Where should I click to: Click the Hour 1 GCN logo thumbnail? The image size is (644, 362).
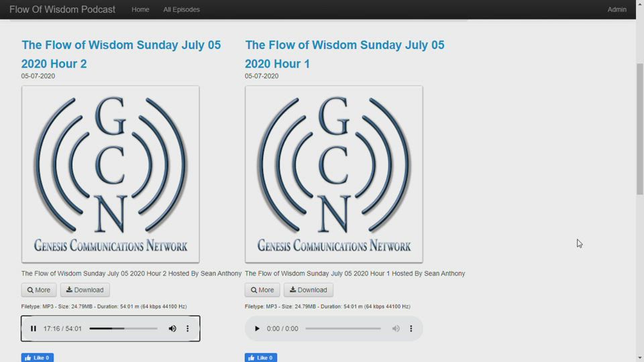(333, 174)
